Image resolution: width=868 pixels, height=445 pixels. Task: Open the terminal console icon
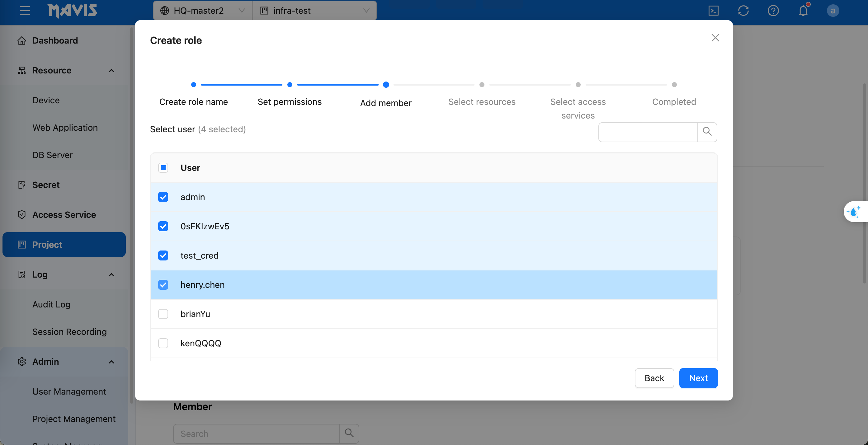point(713,11)
